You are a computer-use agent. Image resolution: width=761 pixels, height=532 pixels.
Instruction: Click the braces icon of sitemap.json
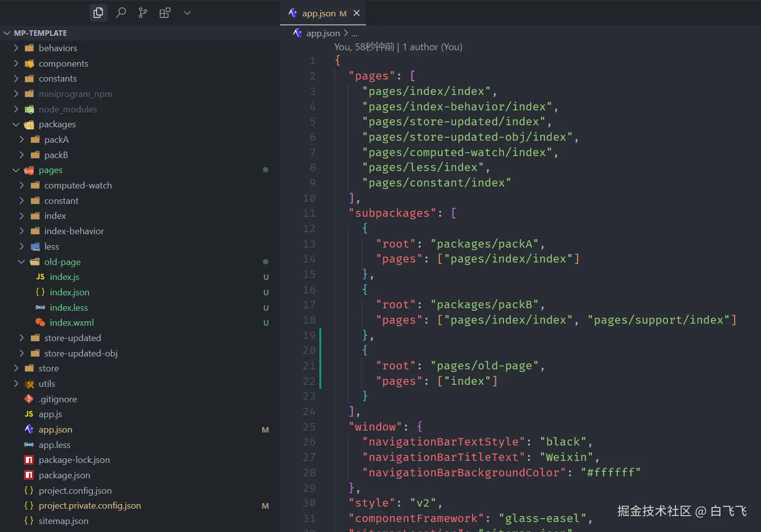point(29,521)
